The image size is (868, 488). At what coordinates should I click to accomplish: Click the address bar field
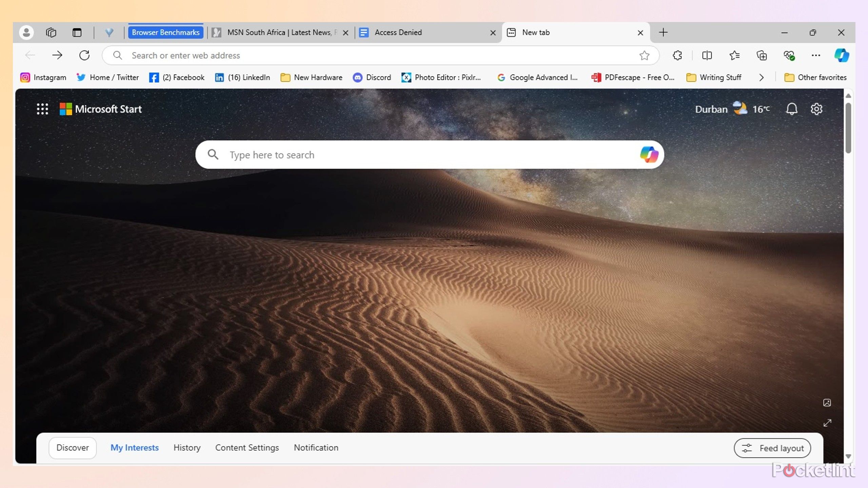[x=380, y=55]
